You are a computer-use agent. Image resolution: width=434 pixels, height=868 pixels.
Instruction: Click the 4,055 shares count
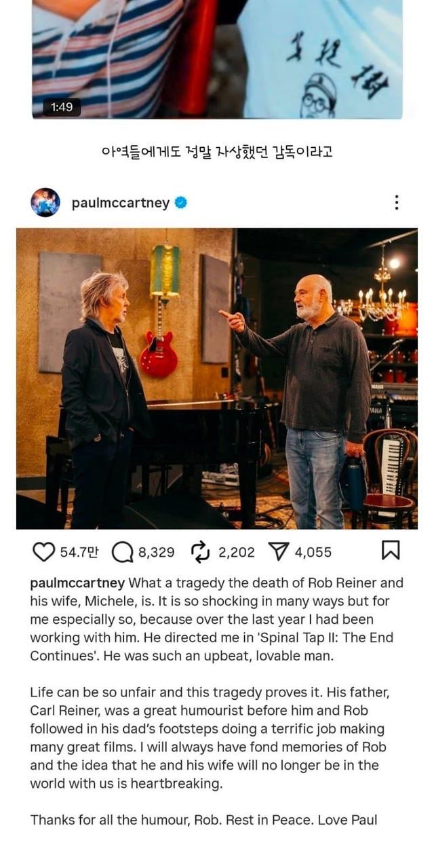point(313,552)
